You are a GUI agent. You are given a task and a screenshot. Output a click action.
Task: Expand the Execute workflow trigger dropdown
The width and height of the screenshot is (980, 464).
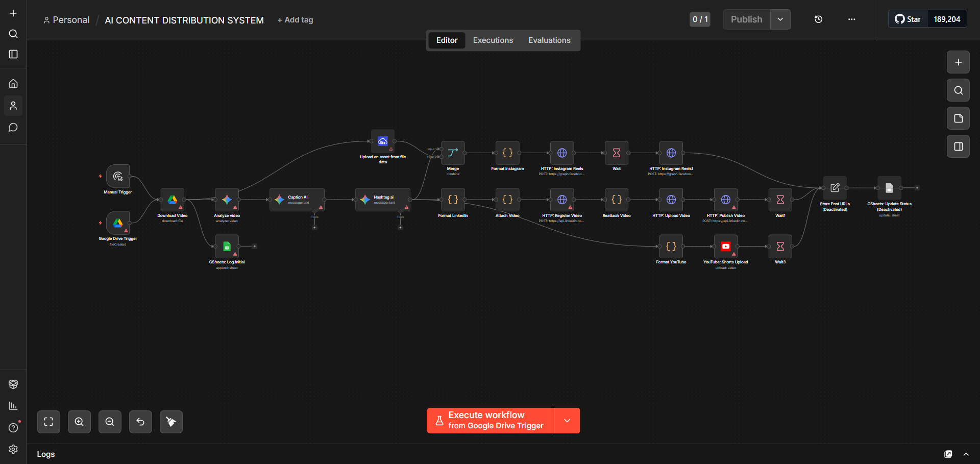click(567, 421)
